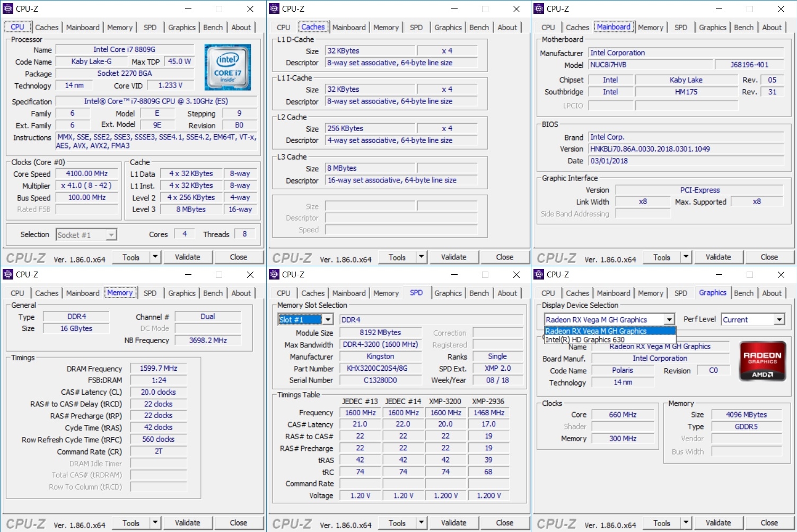Click the BIOS version field HNKBLi70.86A
Viewport: 797px width, 532px height.
pyautogui.click(x=686, y=149)
